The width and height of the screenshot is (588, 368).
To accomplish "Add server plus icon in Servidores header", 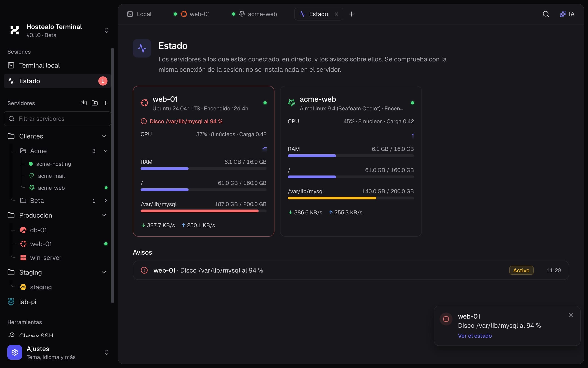I will [105, 103].
